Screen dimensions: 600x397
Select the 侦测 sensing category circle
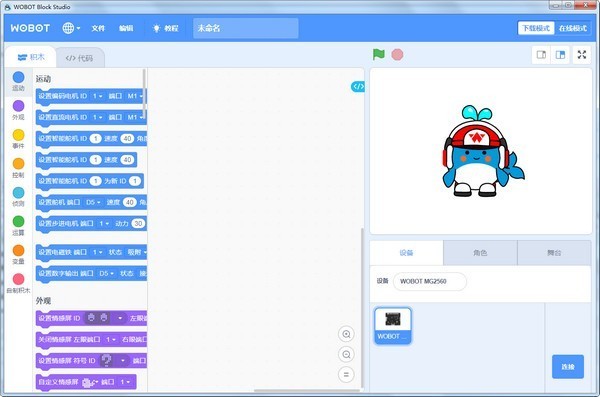18,193
